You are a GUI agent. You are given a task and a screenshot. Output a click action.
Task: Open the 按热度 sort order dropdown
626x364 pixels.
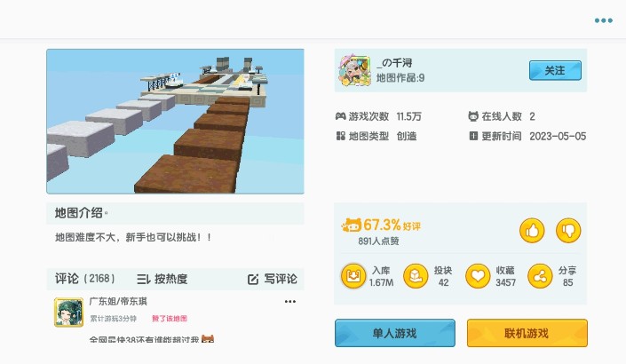(162, 279)
